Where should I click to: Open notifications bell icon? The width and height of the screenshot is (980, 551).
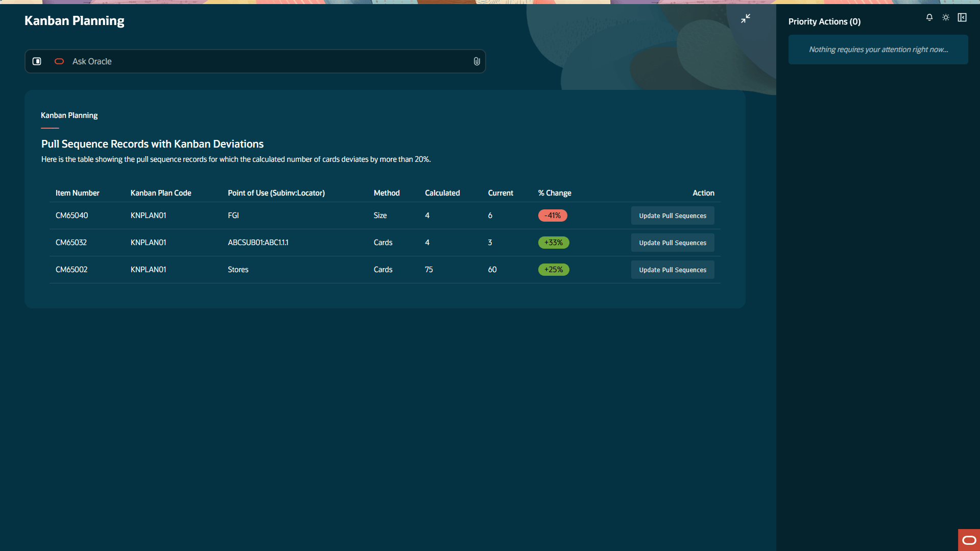coord(929,17)
